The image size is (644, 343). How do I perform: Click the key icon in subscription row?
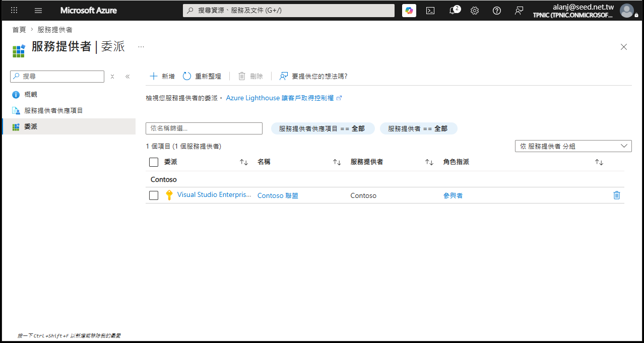pyautogui.click(x=169, y=195)
